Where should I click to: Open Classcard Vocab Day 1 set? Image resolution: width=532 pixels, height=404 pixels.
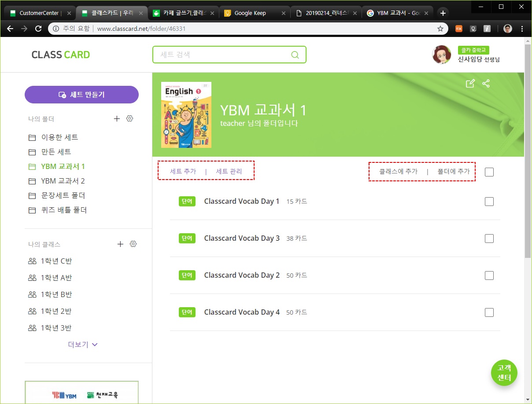[242, 201]
